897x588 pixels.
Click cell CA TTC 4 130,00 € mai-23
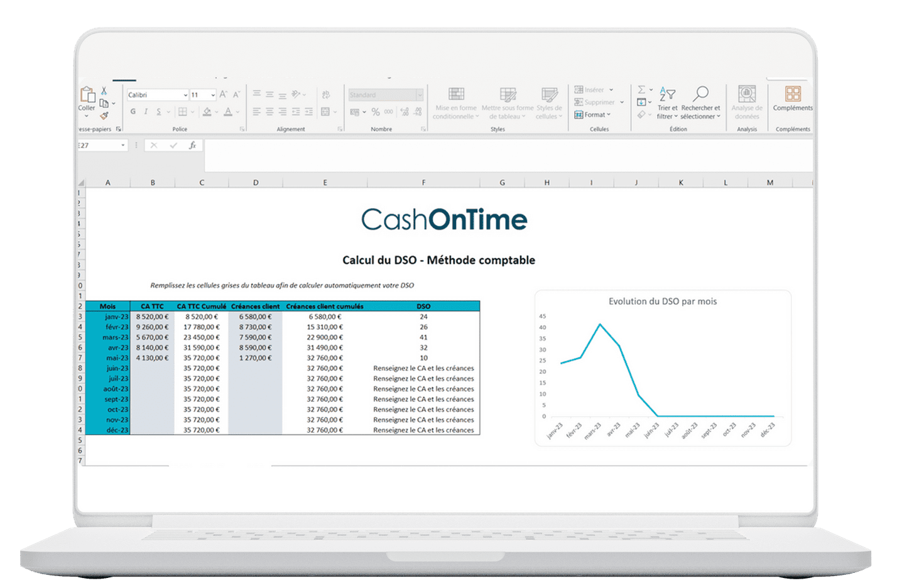point(152,358)
